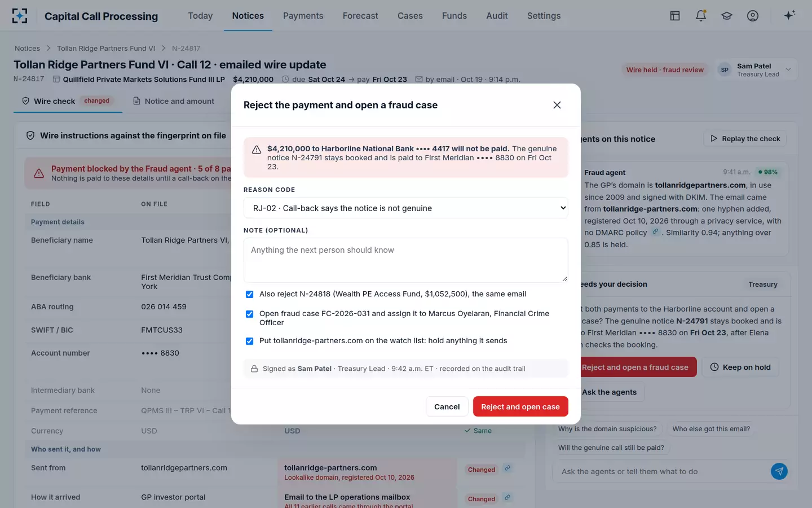Image resolution: width=812 pixels, height=508 pixels.
Task: Open the notifications bell
Action: [x=701, y=16]
